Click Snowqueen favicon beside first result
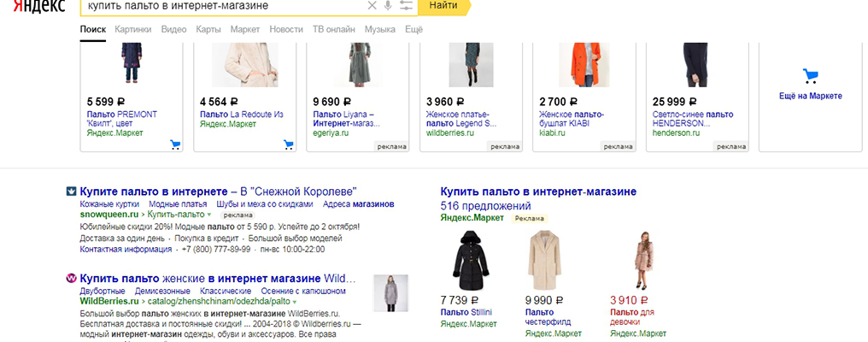This screenshot has height=342, width=868. coord(71,192)
